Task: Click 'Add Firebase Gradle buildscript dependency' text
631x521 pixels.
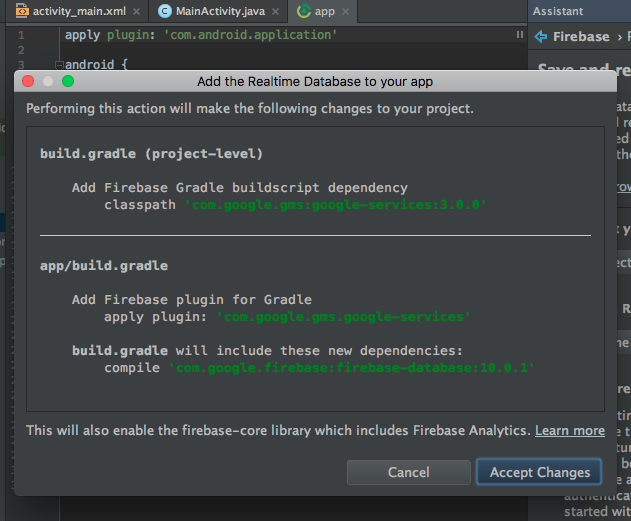Action: (x=239, y=188)
